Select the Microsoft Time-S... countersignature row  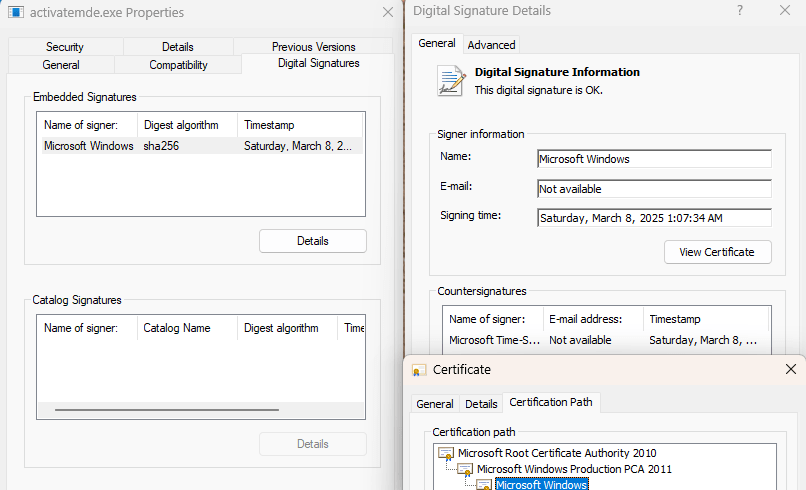(607, 340)
